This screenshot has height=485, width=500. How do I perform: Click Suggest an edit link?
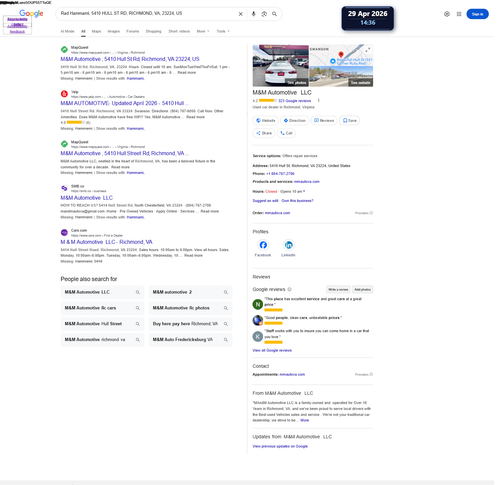[265, 201]
